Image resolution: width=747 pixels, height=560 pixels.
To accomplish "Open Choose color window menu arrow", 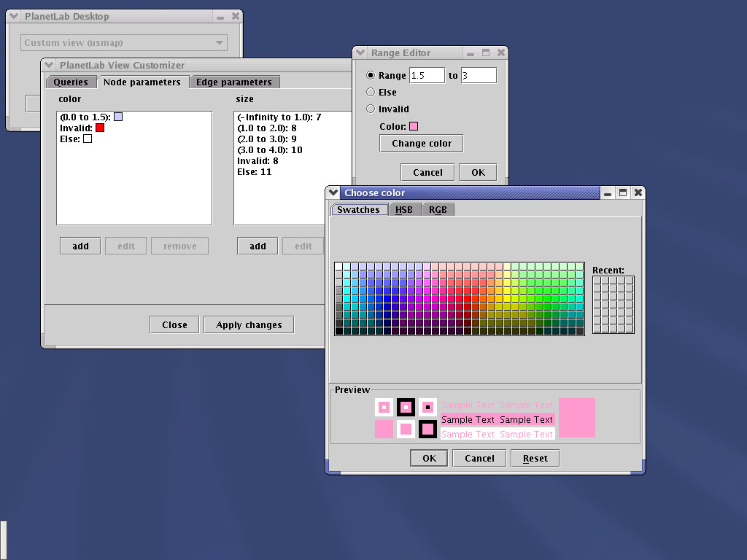I will [334, 192].
